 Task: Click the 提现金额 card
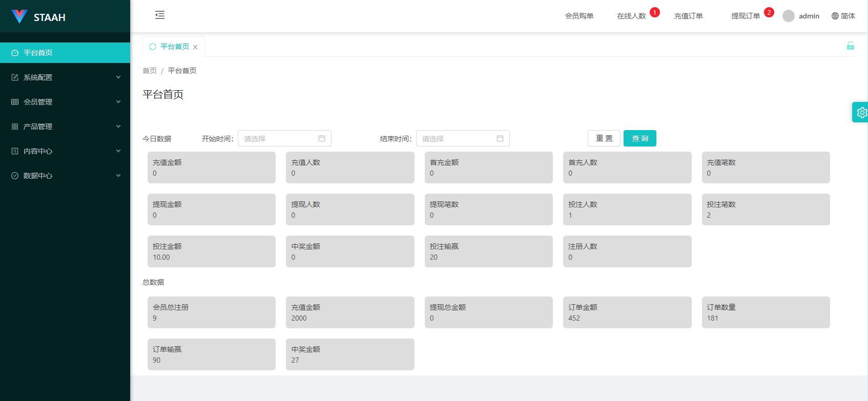(212, 209)
